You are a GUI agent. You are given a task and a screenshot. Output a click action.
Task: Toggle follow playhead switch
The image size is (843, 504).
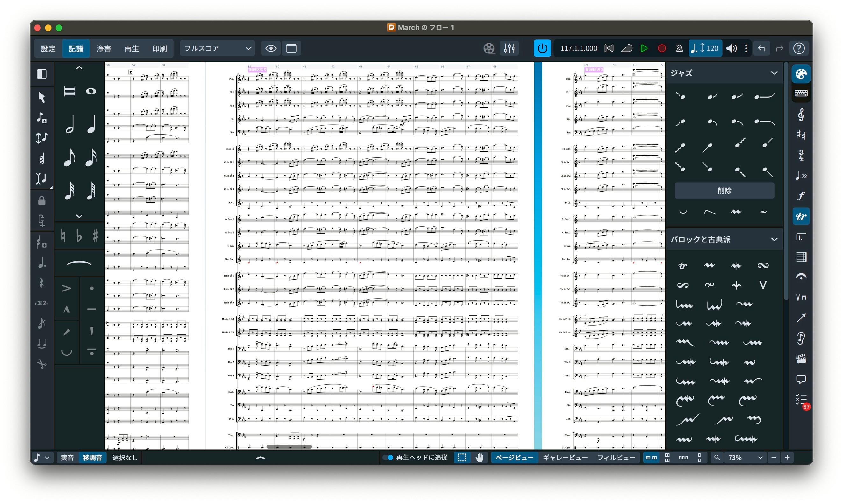[388, 458]
